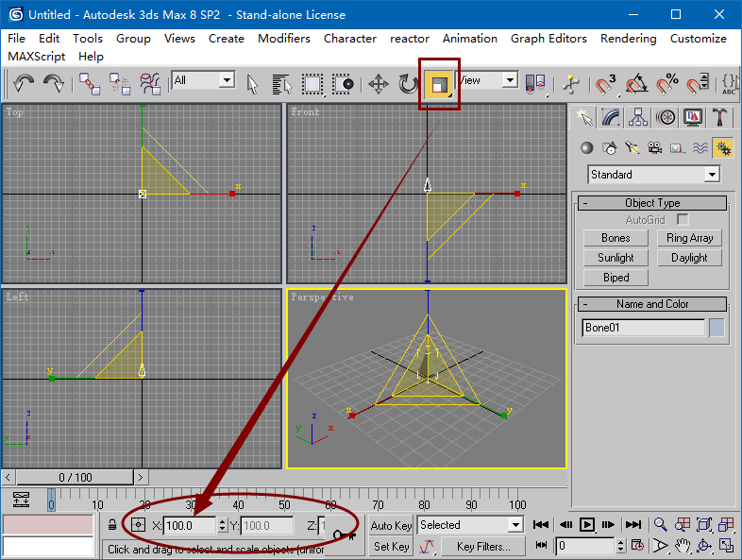Screen dimensions: 742x560
Task: Activate the Select and Rotate tool
Action: point(408,85)
